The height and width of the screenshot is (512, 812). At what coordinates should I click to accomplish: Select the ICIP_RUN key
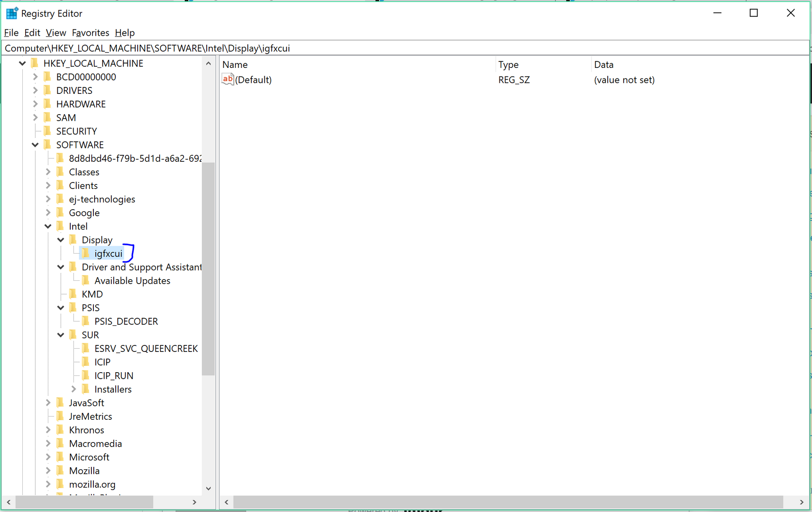click(114, 376)
